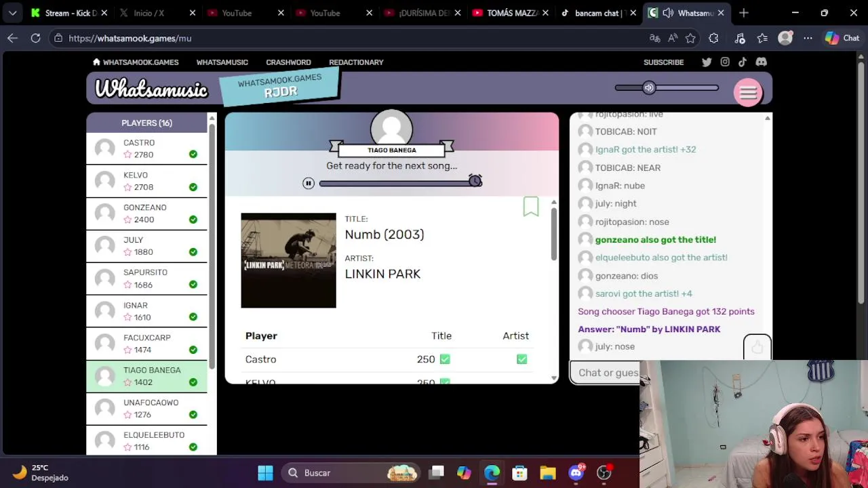The height and width of the screenshot is (488, 868).
Task: Click the SUBSCRIBE link
Action: [663, 62]
